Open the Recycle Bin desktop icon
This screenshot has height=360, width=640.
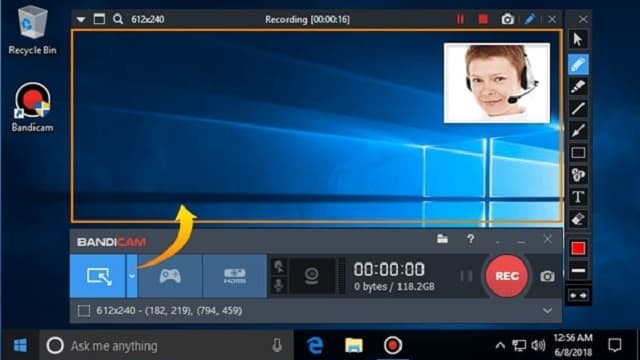[32, 29]
